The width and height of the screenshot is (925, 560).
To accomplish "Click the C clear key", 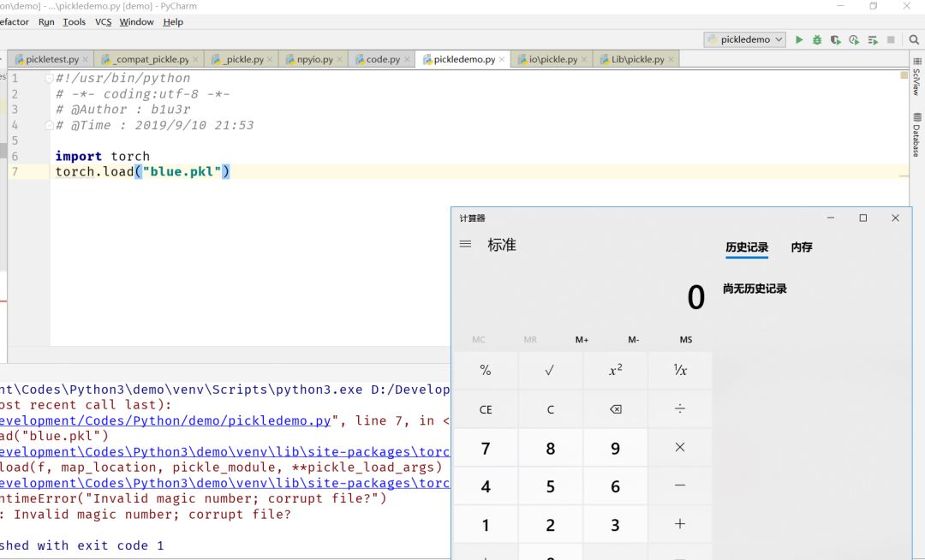I will (550, 409).
